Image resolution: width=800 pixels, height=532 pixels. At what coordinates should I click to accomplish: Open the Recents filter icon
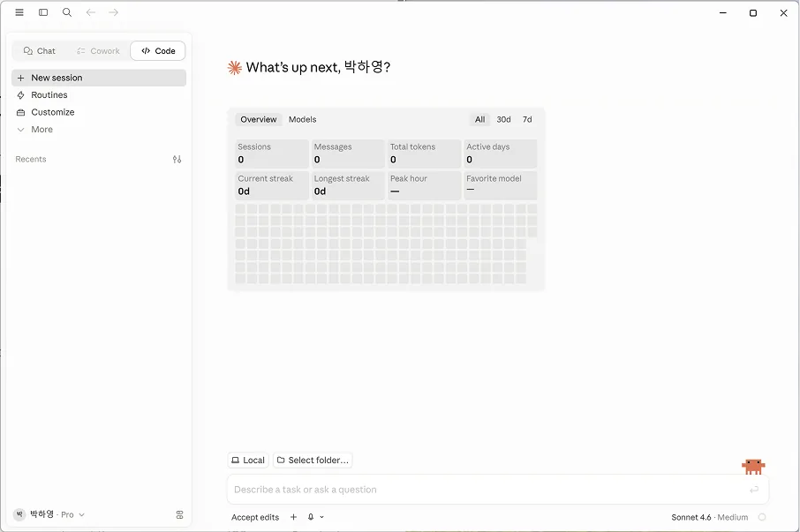coord(177,160)
